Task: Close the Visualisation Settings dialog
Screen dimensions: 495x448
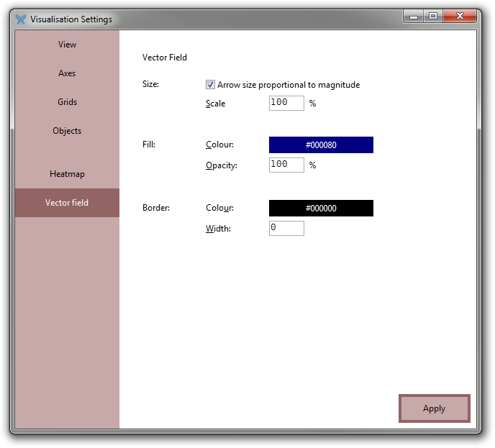Action: [462, 17]
